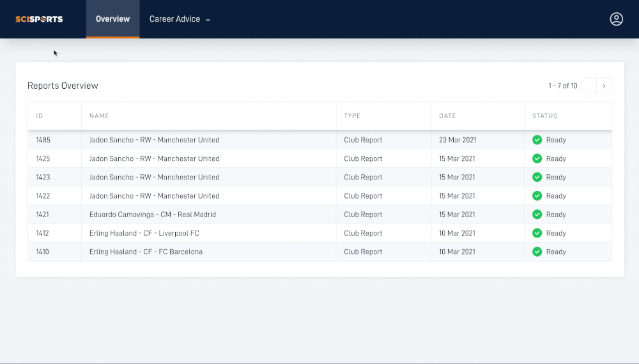Screen dimensions: 639x364
Task: Click the 1 - 7 of 10 pagination label
Action: (x=563, y=86)
